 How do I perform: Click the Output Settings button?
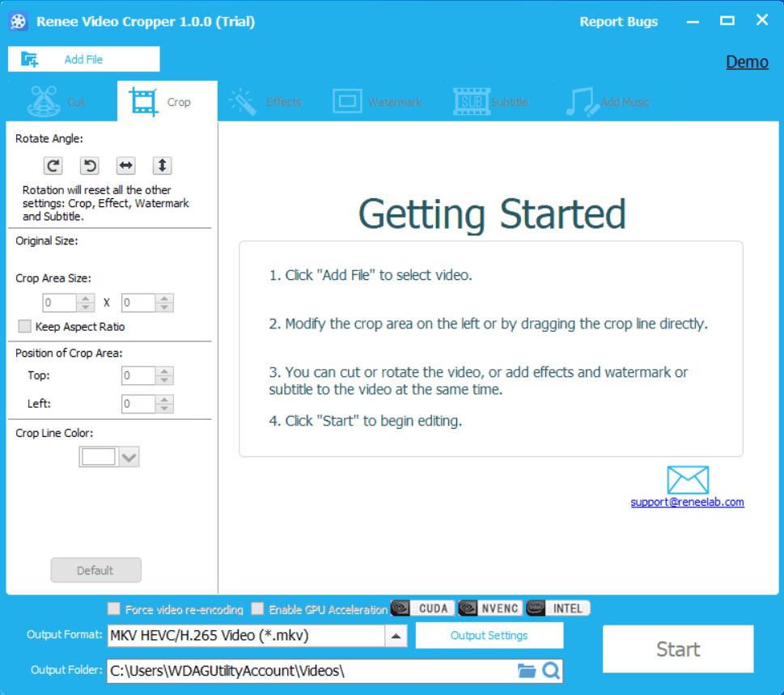[489, 635]
